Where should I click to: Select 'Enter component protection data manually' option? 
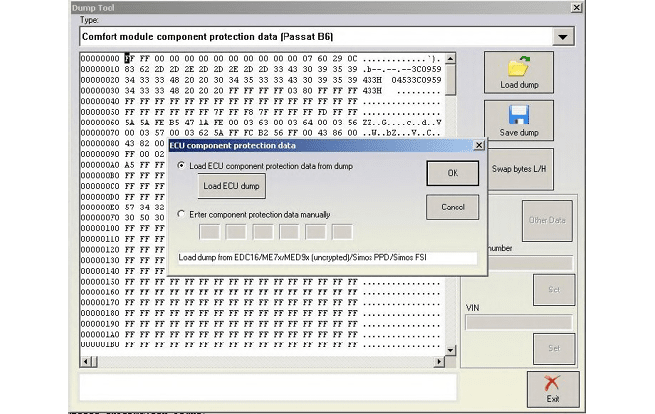click(x=181, y=214)
